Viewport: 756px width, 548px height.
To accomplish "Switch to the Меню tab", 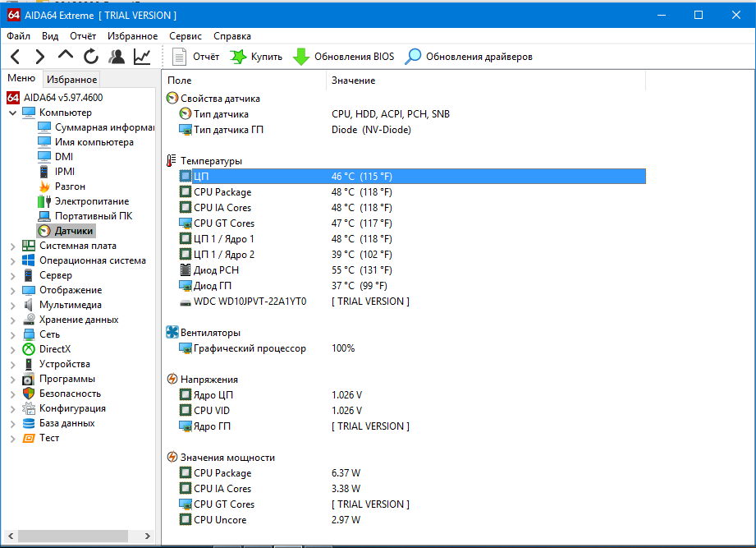I will pyautogui.click(x=21, y=78).
